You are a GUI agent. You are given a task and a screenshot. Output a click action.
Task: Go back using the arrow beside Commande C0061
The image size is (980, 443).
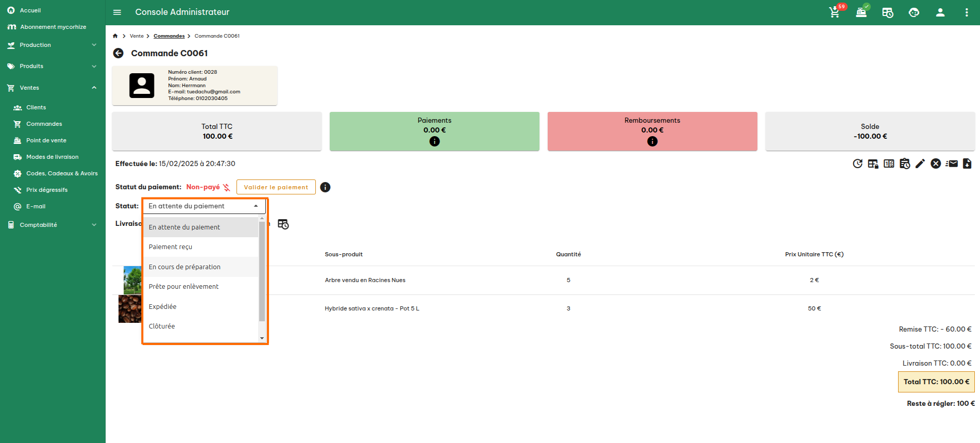(119, 53)
